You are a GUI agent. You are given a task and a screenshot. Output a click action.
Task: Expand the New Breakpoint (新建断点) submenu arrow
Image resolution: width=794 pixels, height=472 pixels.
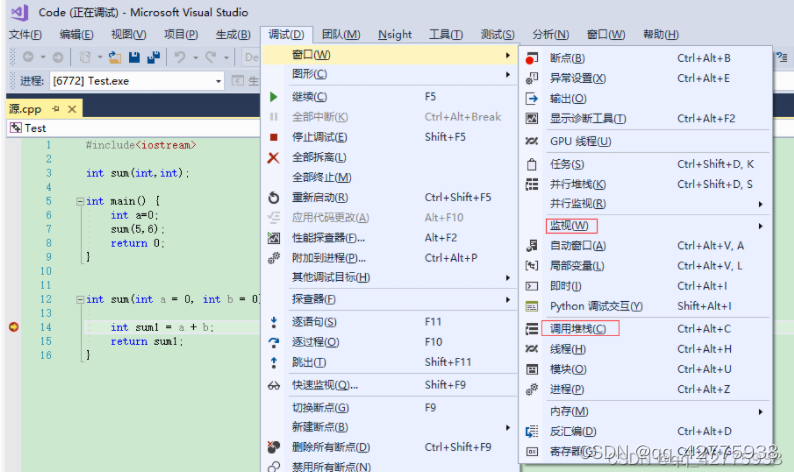tap(507, 427)
